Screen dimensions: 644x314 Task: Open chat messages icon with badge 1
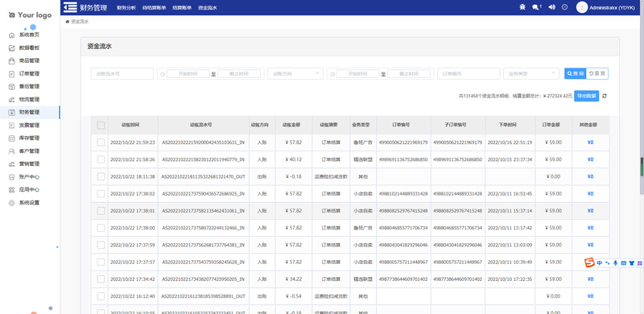click(x=536, y=7)
